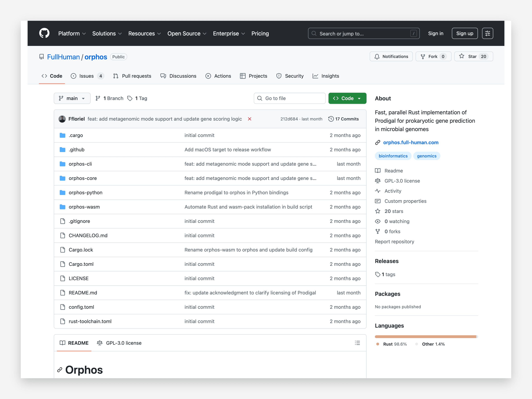The image size is (532, 399).
Task: Click the commits history clock icon
Action: (x=331, y=119)
